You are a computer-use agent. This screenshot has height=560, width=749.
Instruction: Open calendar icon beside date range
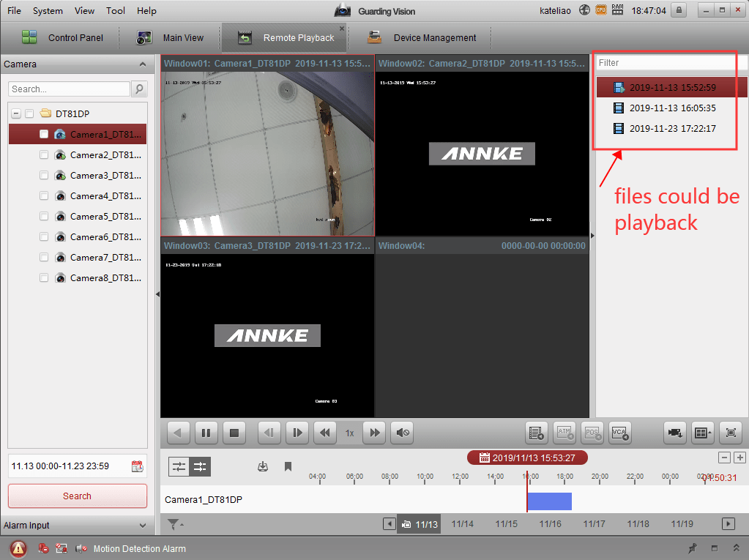tap(137, 466)
